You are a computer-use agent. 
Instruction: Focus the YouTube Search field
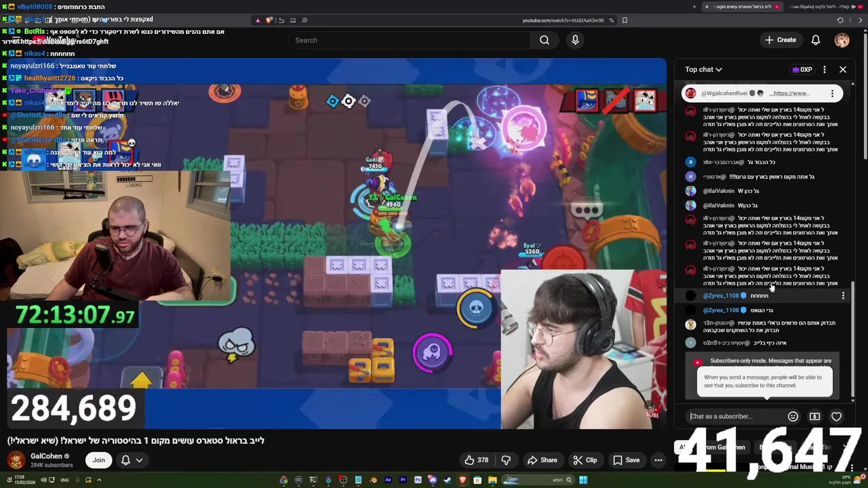tap(410, 40)
